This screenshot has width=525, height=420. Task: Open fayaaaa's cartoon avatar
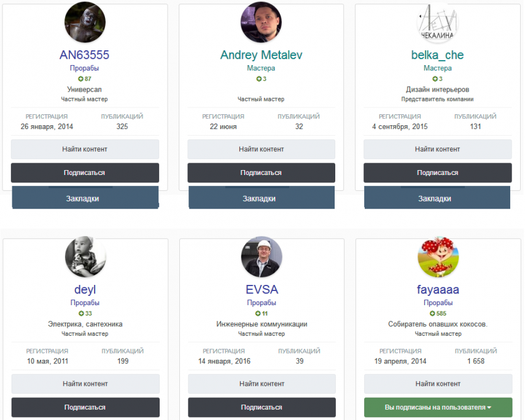tap(438, 257)
